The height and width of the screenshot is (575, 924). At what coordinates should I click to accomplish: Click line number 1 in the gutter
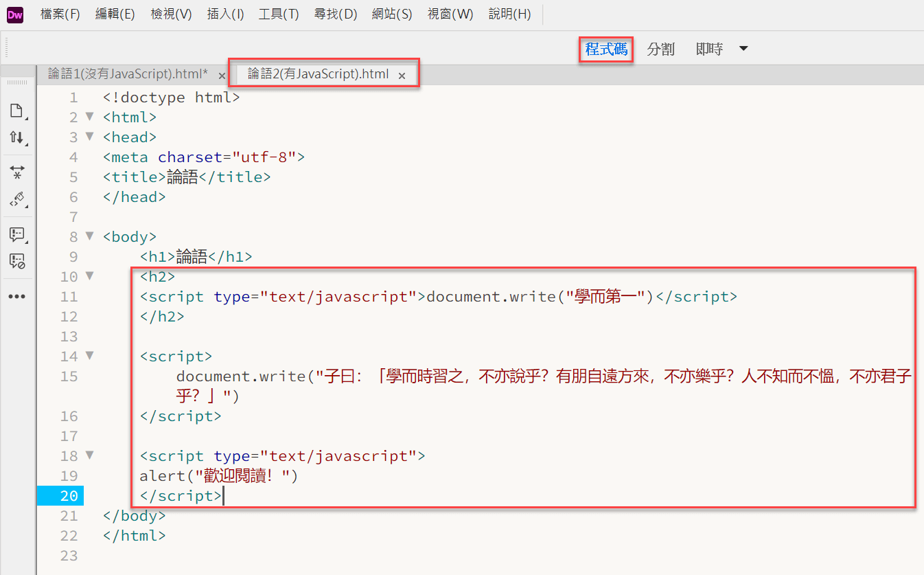(73, 98)
